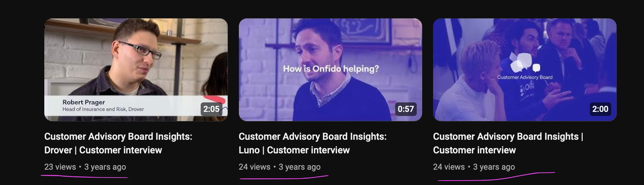Open the third Customer Advisory Board thumbnail
The image size is (644, 185).
(525, 70)
